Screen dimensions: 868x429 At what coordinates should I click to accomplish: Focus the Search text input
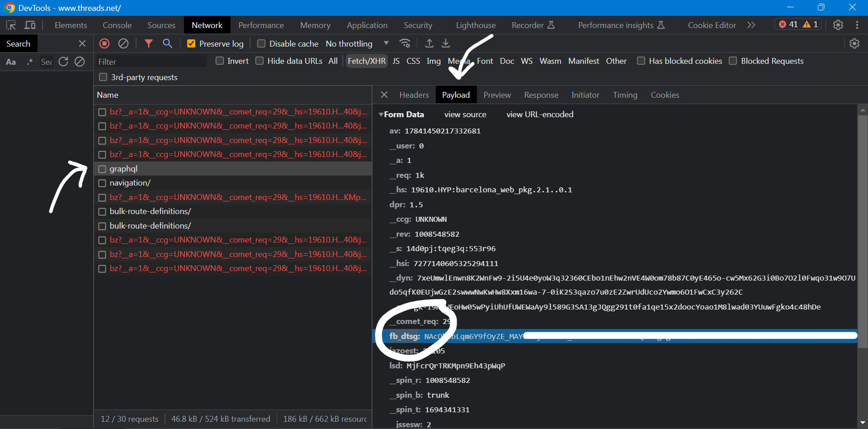pos(47,62)
